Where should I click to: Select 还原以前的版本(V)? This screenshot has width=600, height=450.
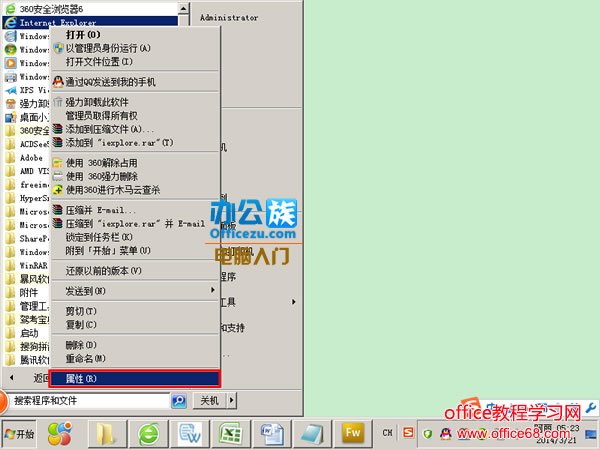pyautogui.click(x=135, y=271)
